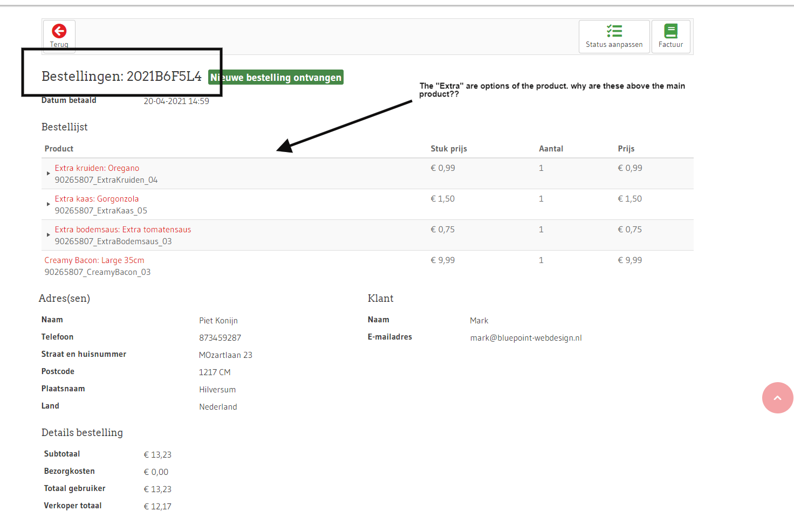Click the Gorgonzola unit price € 1,50
This screenshot has height=532, width=794.
point(443,199)
